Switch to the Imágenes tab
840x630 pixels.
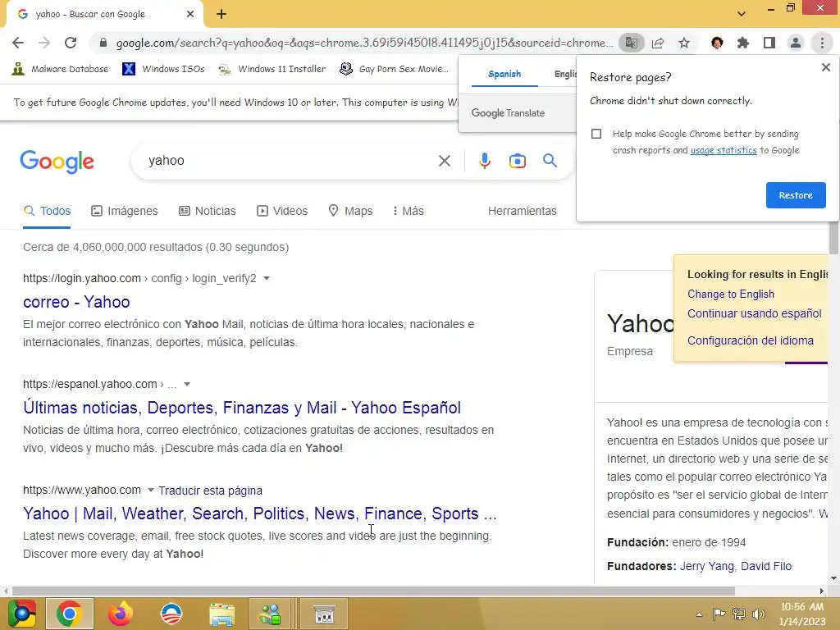click(125, 211)
